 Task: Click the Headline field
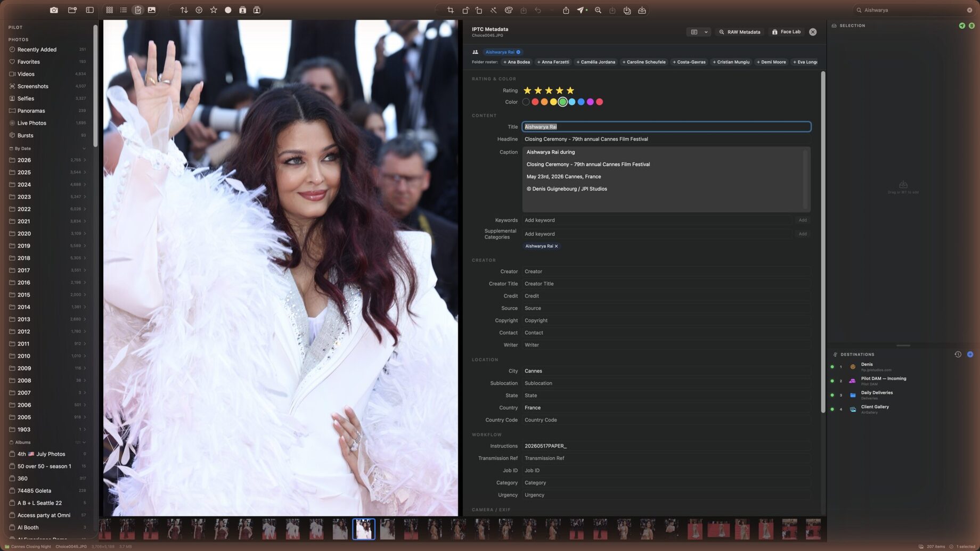coord(666,139)
